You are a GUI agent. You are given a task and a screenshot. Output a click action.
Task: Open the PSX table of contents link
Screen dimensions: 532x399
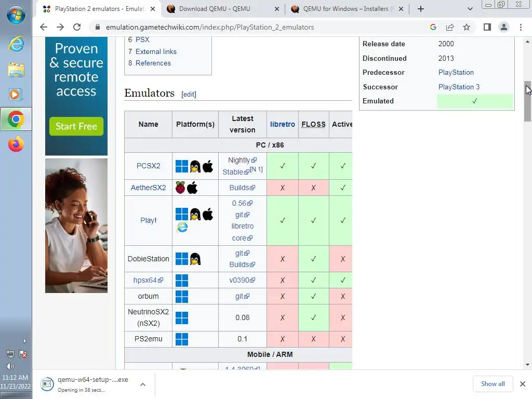pyautogui.click(x=142, y=39)
